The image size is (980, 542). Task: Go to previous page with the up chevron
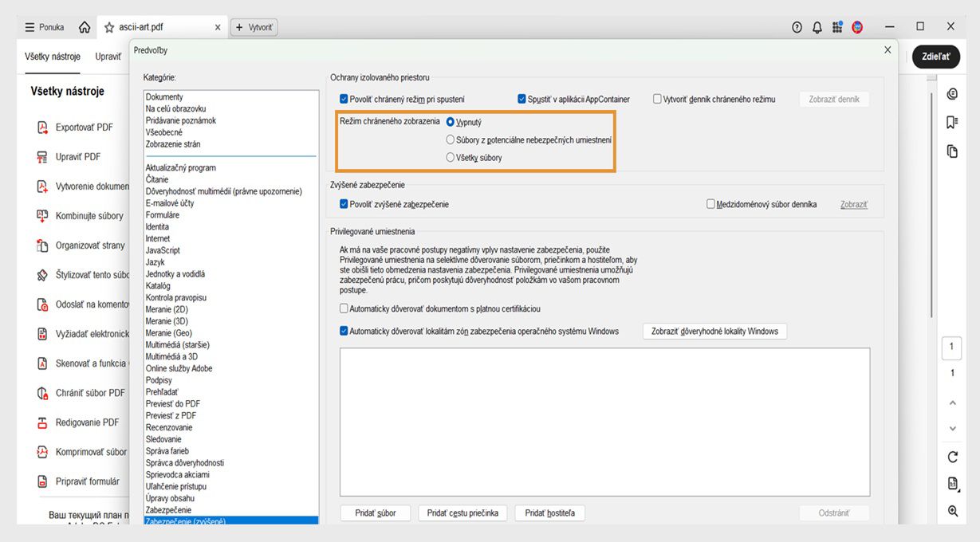952,403
